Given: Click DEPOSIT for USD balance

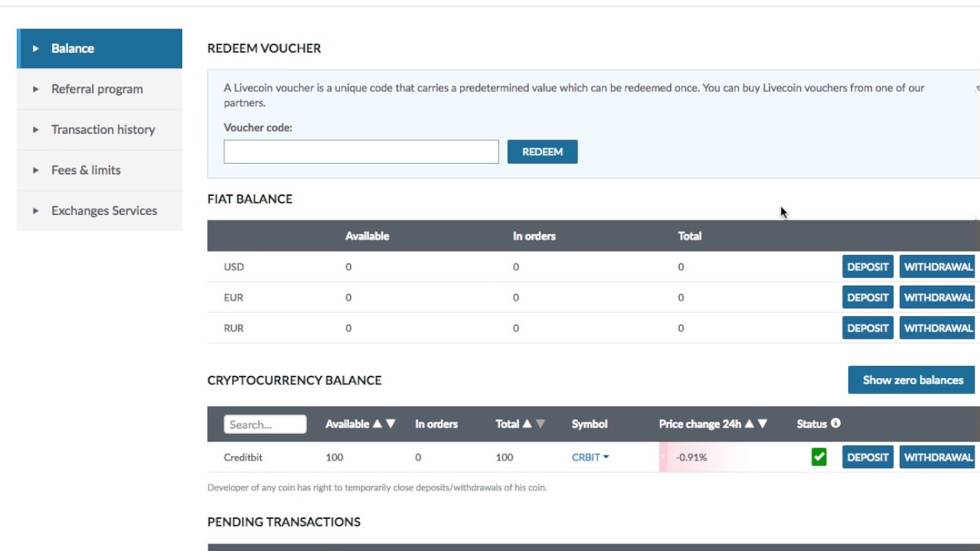Looking at the screenshot, I should (867, 267).
